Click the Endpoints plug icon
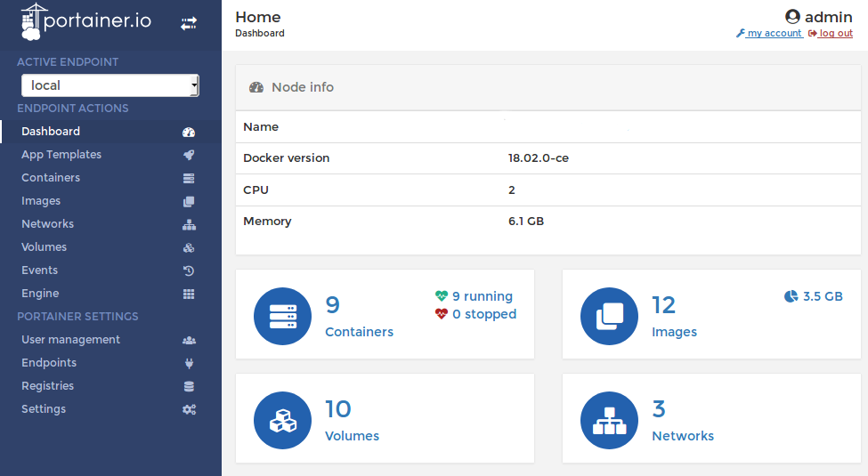 pyautogui.click(x=189, y=363)
